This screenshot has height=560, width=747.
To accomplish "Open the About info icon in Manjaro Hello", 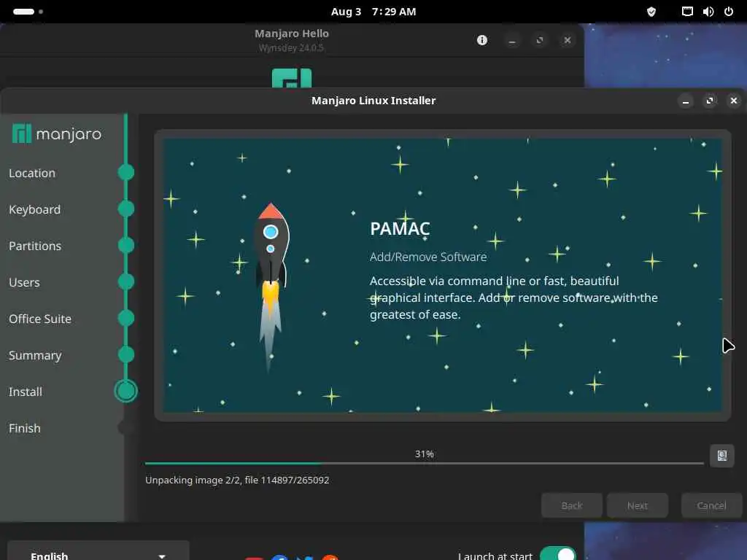I will pyautogui.click(x=482, y=40).
